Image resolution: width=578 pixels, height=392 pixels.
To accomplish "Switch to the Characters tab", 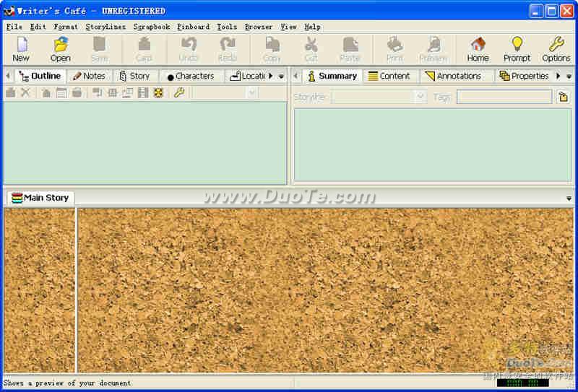I will pyautogui.click(x=191, y=77).
